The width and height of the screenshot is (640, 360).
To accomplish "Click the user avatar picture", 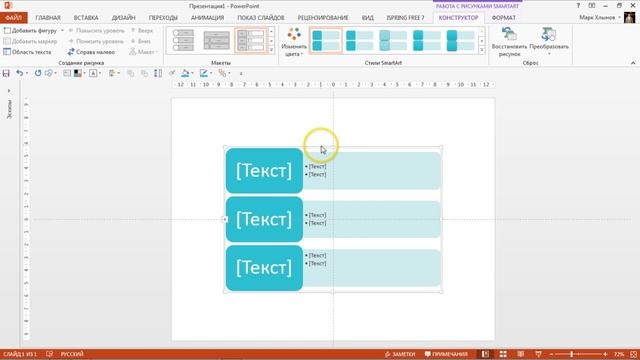I will click(629, 18).
